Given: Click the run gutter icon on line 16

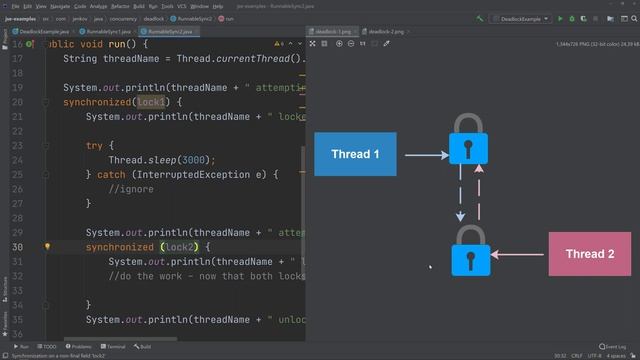Looking at the screenshot, I should [x=30, y=44].
